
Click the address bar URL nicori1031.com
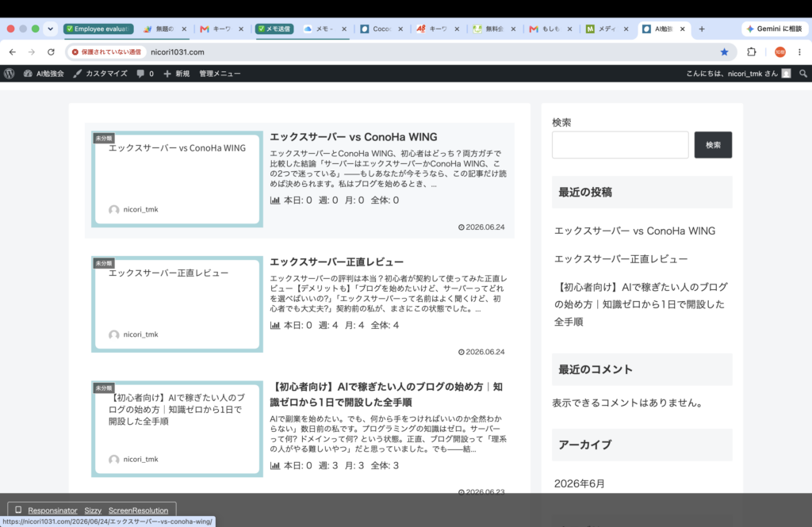[178, 52]
